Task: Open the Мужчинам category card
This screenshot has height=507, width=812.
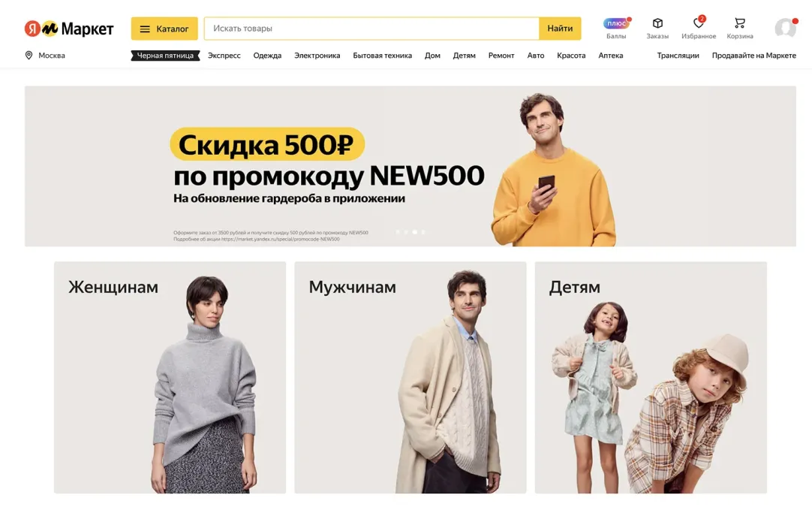Action: pyautogui.click(x=411, y=377)
